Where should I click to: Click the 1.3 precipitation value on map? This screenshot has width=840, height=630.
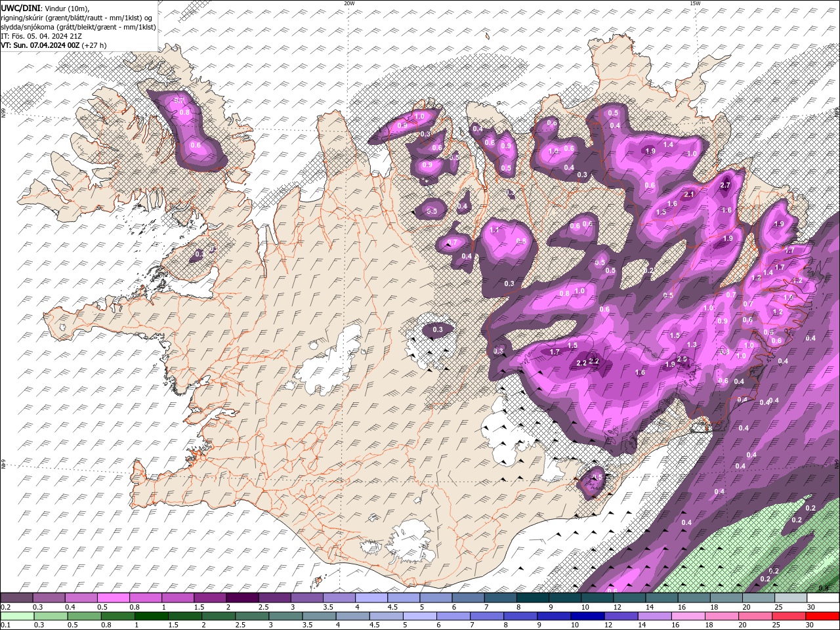[x=692, y=345]
